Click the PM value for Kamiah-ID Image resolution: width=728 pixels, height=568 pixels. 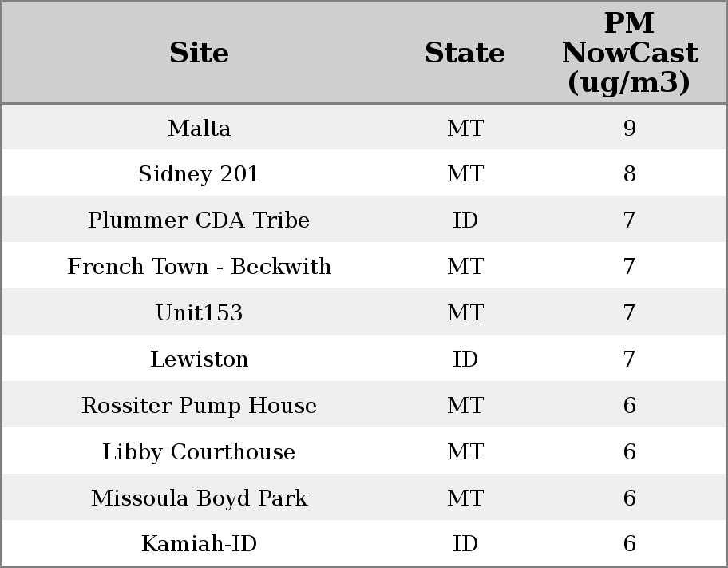629,544
